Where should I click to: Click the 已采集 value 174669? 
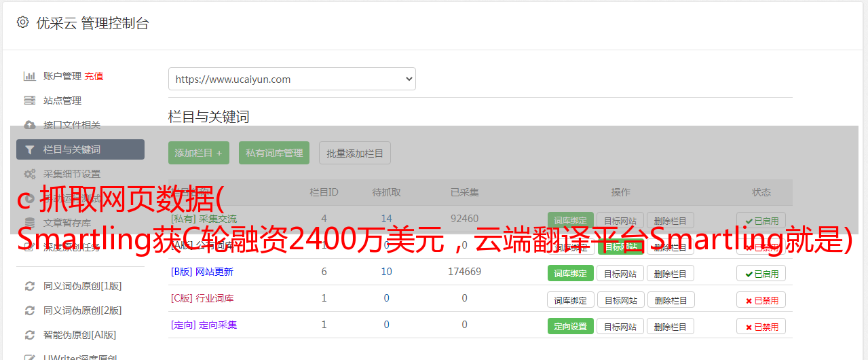pyautogui.click(x=464, y=272)
